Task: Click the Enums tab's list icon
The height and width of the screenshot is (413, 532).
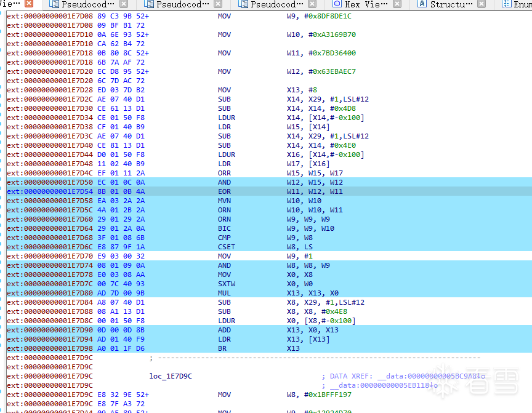Action: pyautogui.click(x=506, y=4)
